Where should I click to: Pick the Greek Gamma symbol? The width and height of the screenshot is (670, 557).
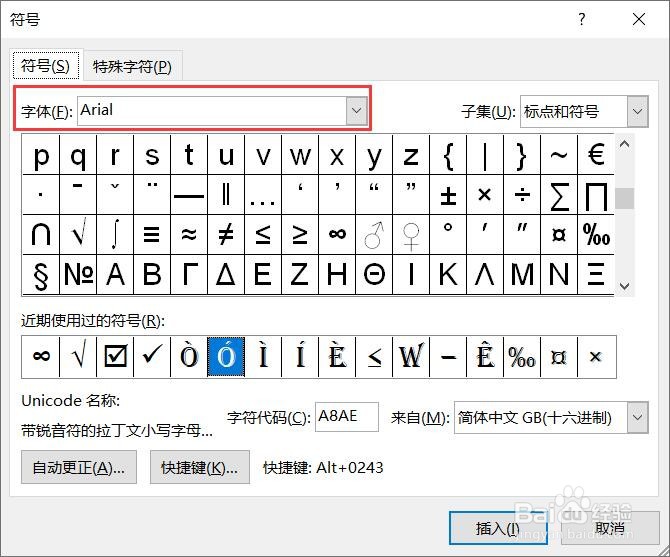click(x=189, y=275)
